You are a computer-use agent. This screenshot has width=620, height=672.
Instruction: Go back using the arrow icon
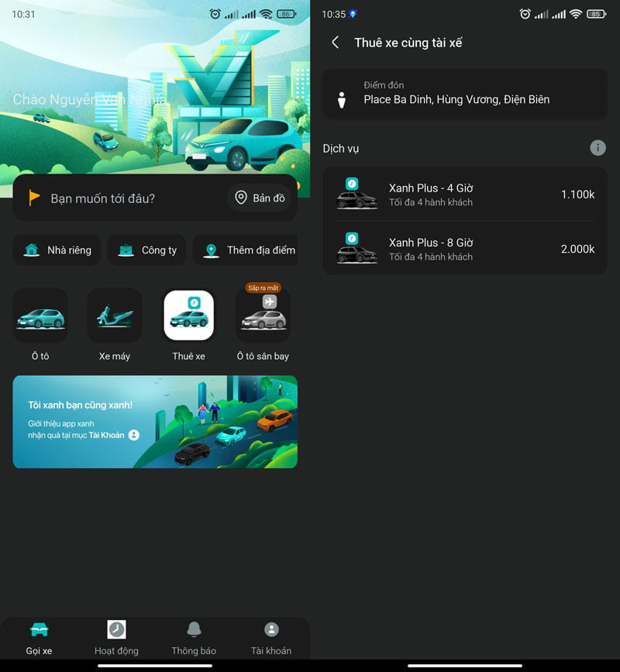coord(336,43)
